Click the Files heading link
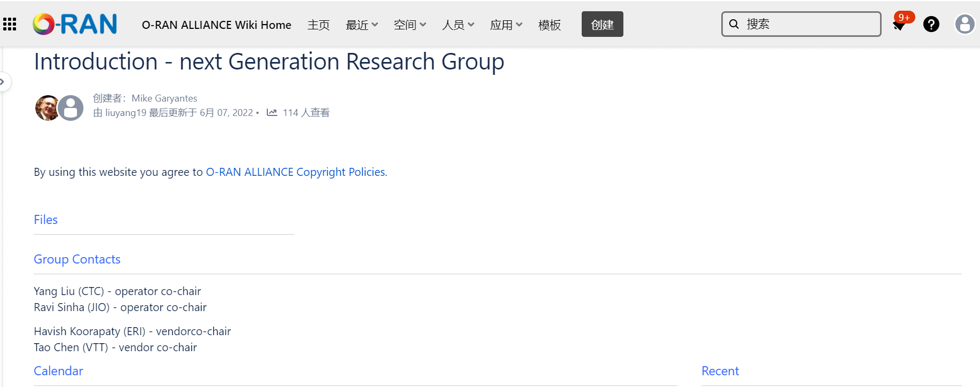The height and width of the screenshot is (387, 980). [x=45, y=220]
